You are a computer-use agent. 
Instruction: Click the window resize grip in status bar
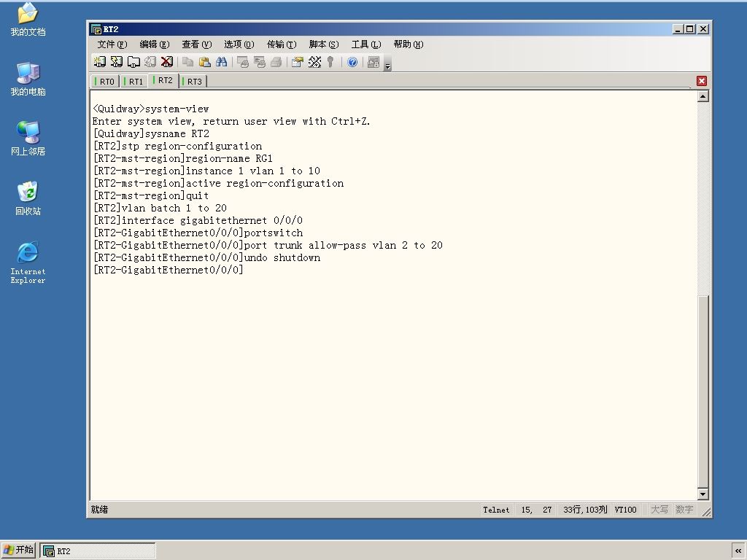coord(706,513)
